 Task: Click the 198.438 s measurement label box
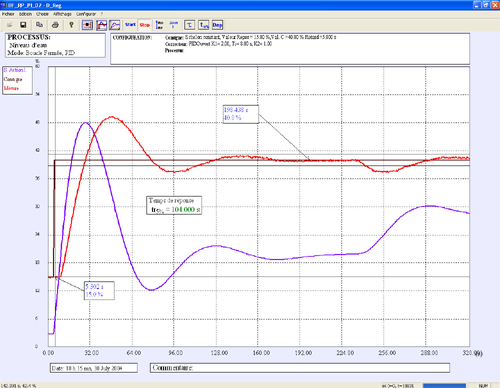click(x=241, y=114)
